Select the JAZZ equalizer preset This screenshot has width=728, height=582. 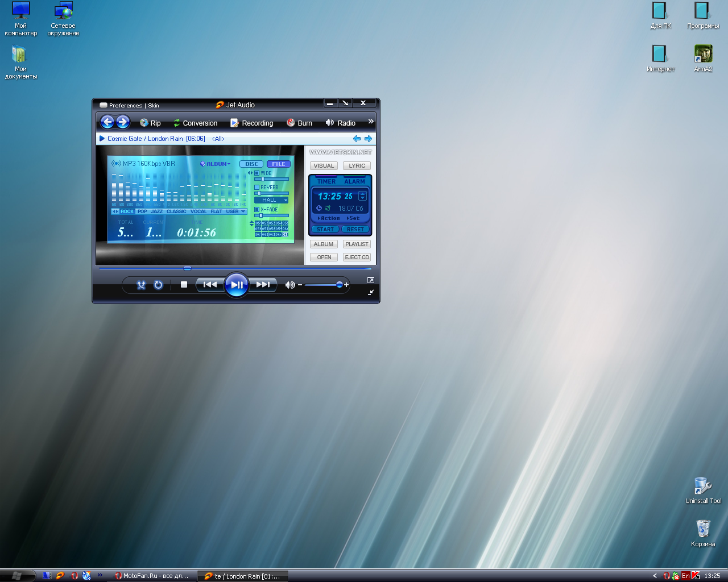(x=157, y=211)
